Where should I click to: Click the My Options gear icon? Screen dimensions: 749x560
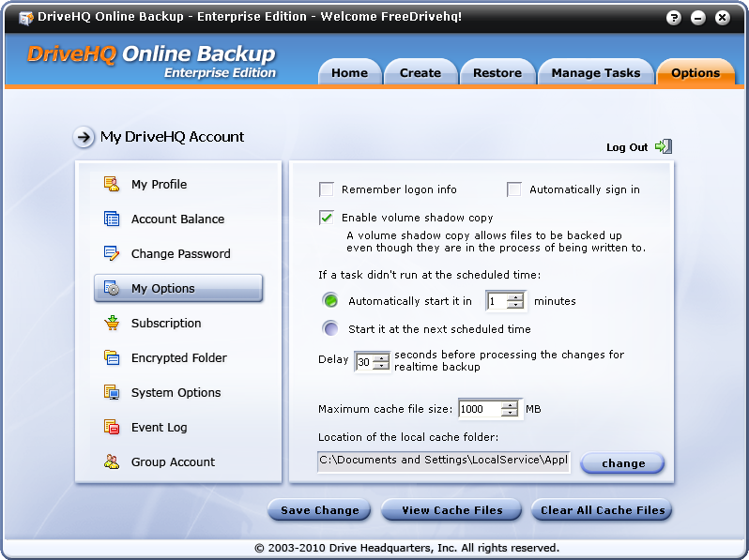[112, 288]
